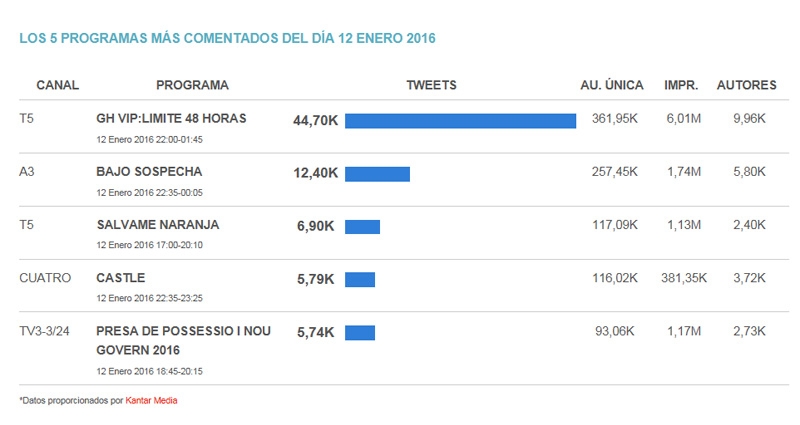Click the TWEETS column header
This screenshot has width=800, height=425.
(431, 86)
